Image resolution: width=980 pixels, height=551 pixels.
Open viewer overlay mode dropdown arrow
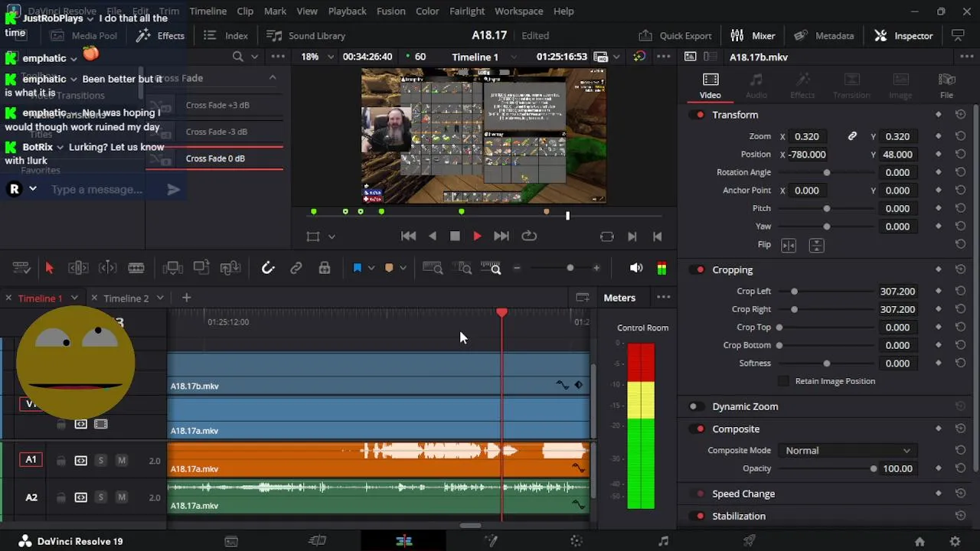[332, 237]
